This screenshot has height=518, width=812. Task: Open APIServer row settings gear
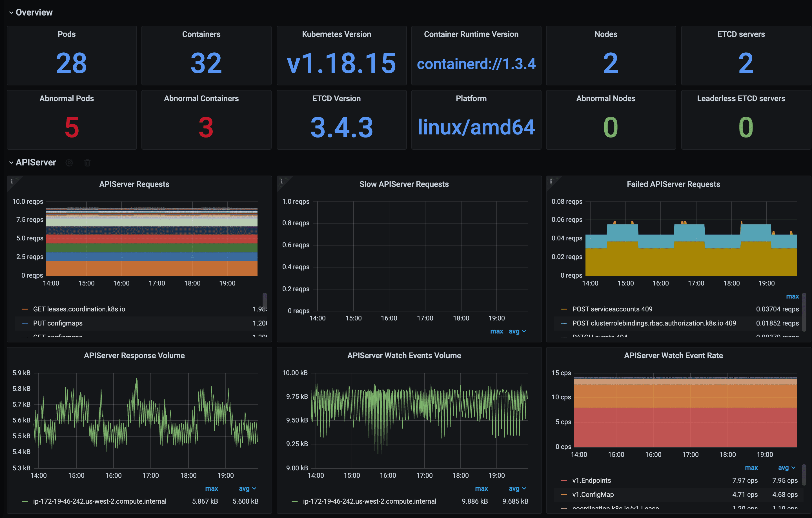[69, 163]
